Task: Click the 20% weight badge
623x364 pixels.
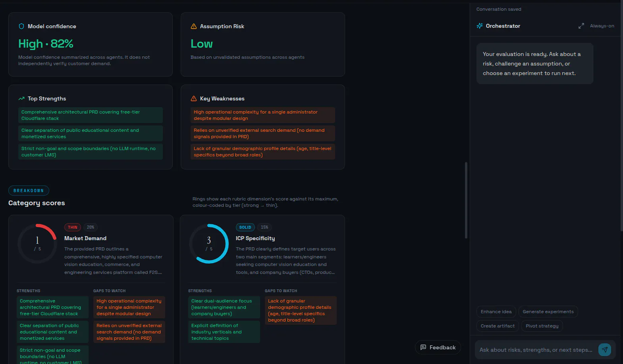Action: tap(91, 227)
